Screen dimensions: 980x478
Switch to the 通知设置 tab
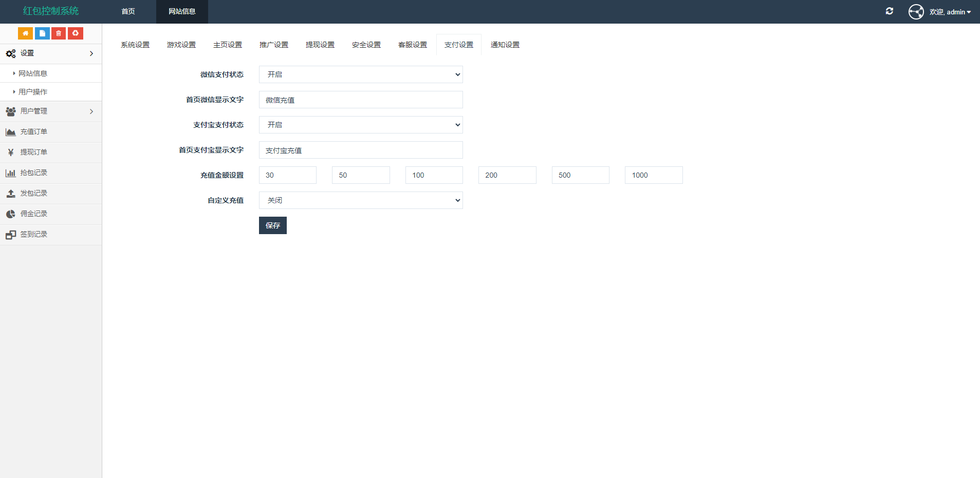505,45
